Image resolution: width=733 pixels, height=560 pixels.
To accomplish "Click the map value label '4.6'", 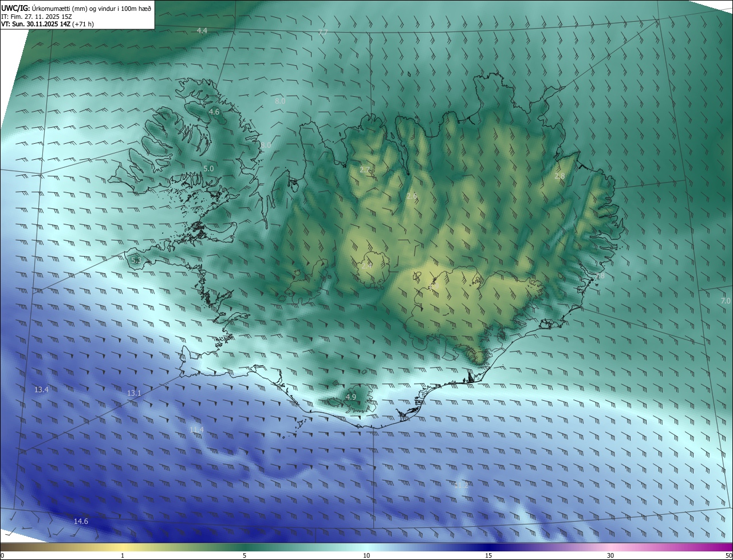I will point(214,112).
